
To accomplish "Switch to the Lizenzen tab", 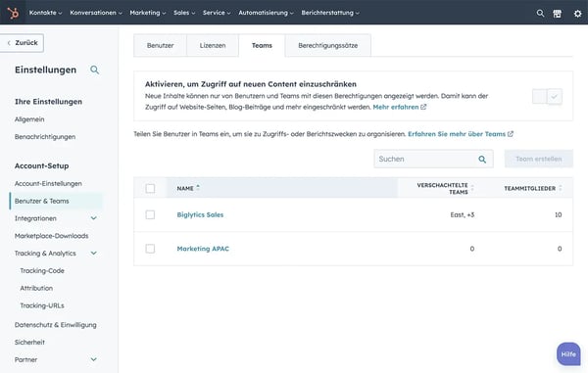I will tap(213, 45).
